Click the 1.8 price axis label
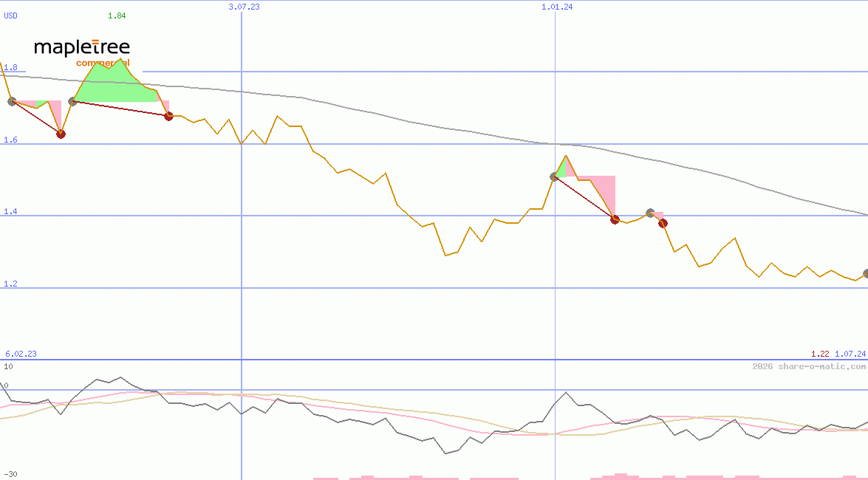Viewport: 868px width, 480px height. (10, 68)
